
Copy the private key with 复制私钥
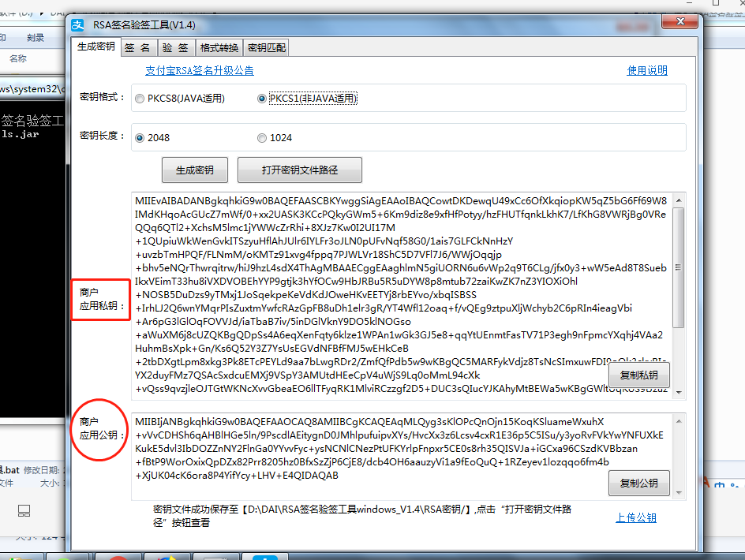639,375
